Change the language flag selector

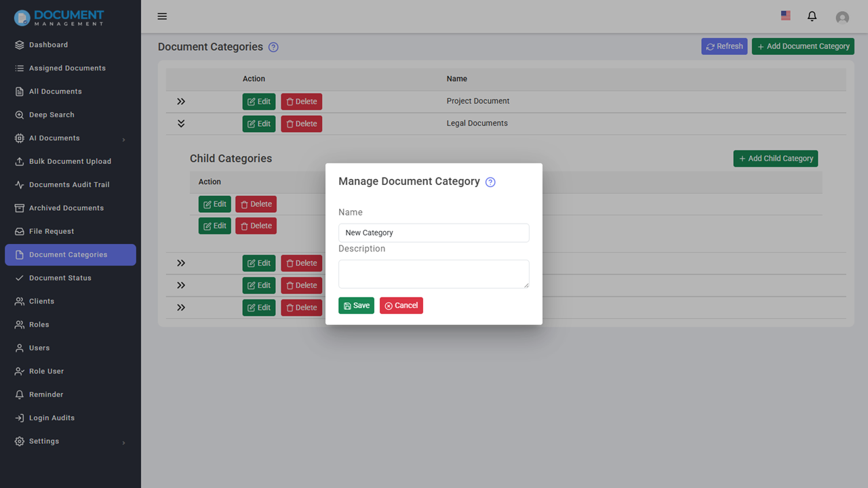point(785,15)
